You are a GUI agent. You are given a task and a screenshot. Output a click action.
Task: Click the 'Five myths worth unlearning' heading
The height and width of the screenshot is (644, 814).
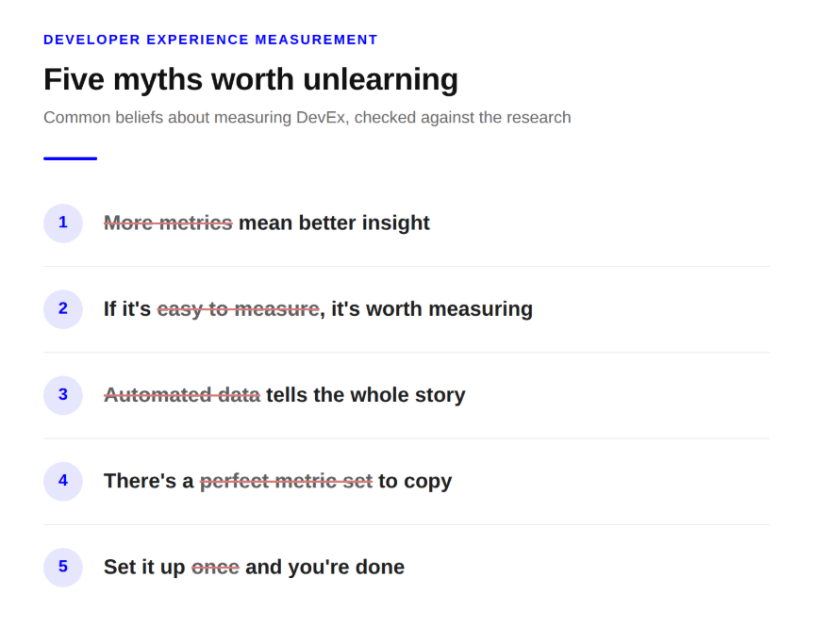(x=251, y=79)
